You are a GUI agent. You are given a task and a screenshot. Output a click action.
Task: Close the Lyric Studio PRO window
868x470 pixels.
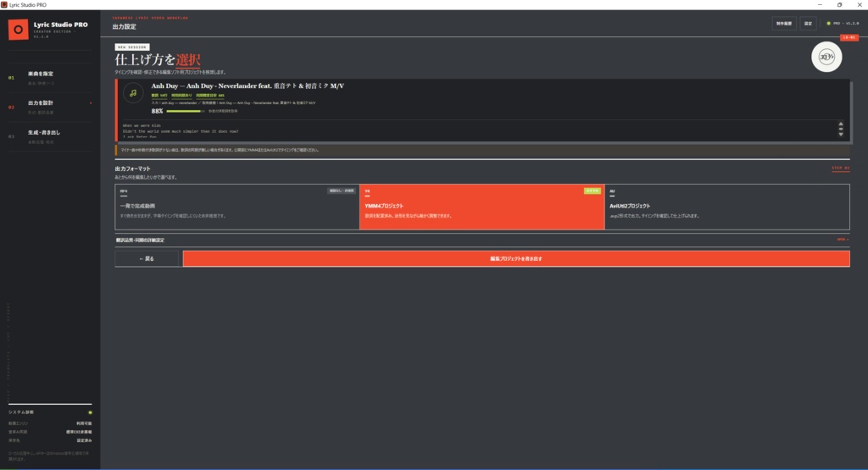pyautogui.click(x=860, y=4)
